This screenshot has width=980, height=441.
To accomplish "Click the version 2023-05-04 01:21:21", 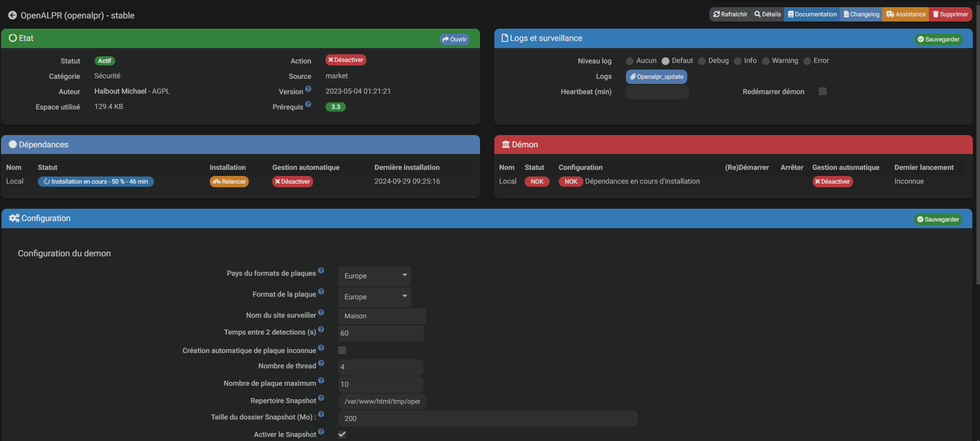I will [358, 91].
